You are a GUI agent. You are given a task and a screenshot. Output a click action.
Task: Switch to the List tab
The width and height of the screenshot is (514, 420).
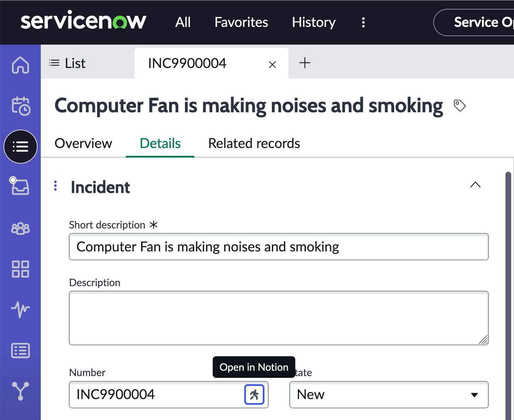pos(67,63)
